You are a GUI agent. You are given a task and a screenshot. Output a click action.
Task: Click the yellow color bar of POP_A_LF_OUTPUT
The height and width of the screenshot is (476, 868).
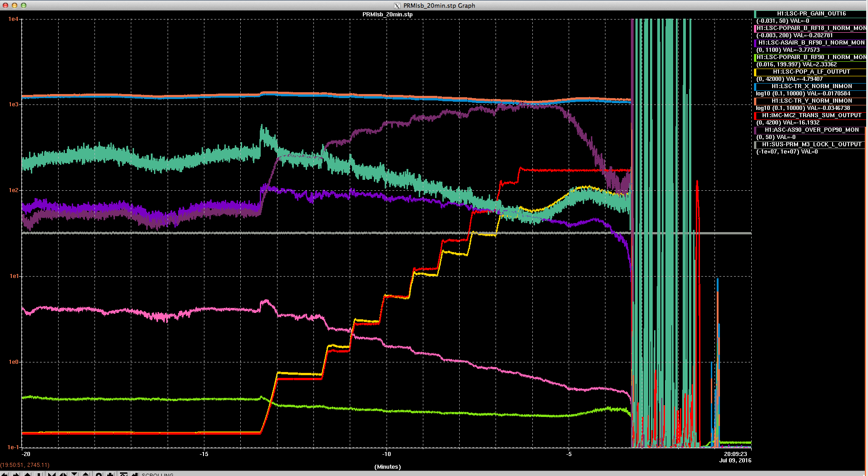click(x=755, y=72)
